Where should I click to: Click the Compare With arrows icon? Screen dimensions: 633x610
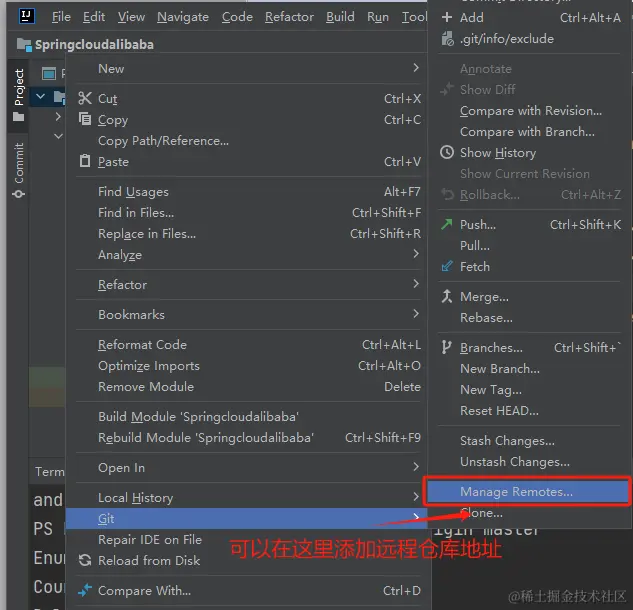pos(85,590)
